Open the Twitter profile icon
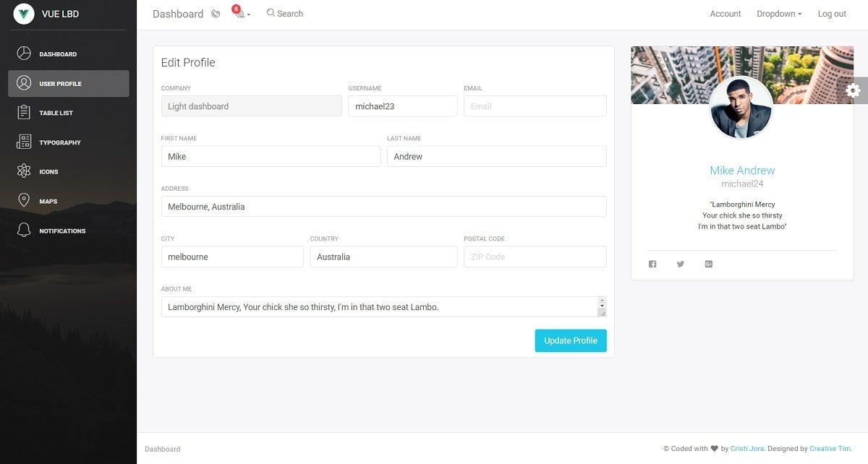 coord(680,264)
